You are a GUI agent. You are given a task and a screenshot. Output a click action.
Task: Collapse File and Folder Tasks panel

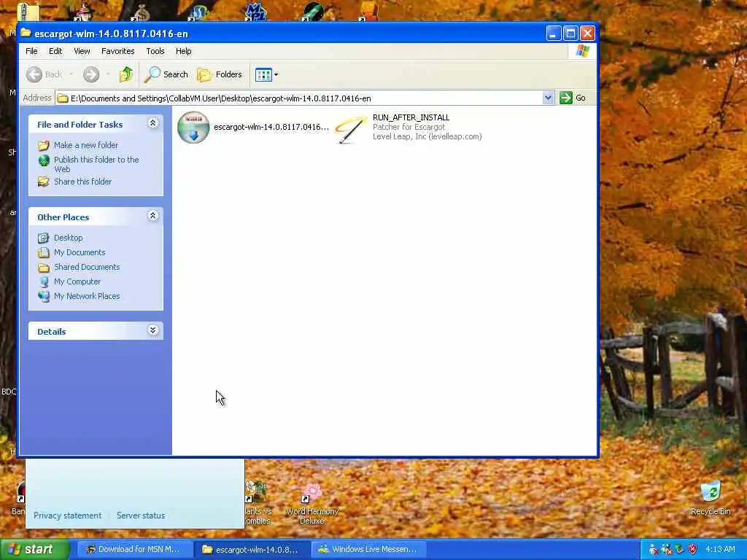pyautogui.click(x=153, y=123)
